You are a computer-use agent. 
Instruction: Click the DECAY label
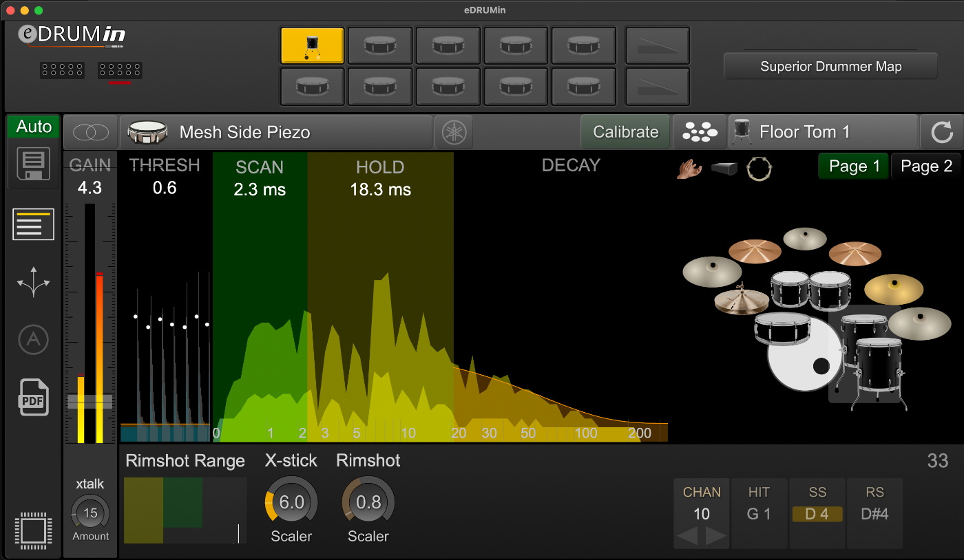coord(571,165)
